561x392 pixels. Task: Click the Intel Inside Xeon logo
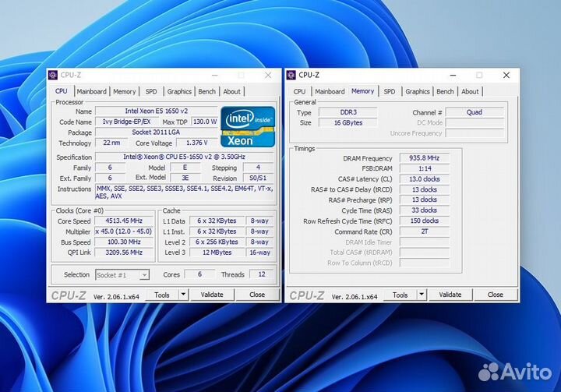tap(248, 127)
